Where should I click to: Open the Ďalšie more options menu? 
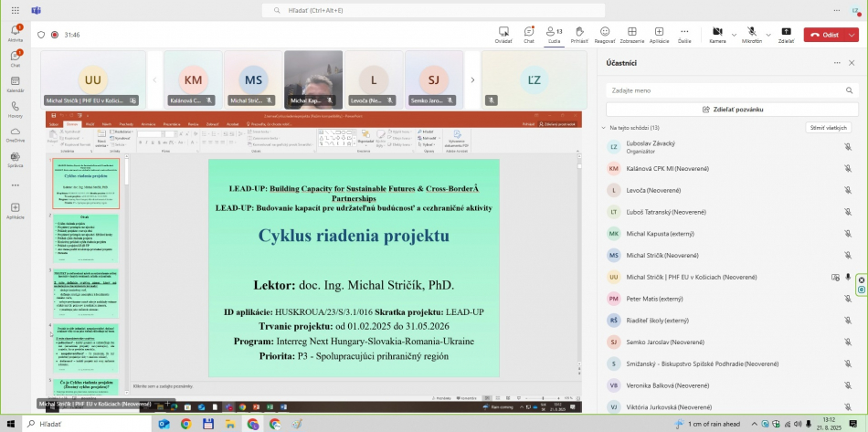683,34
